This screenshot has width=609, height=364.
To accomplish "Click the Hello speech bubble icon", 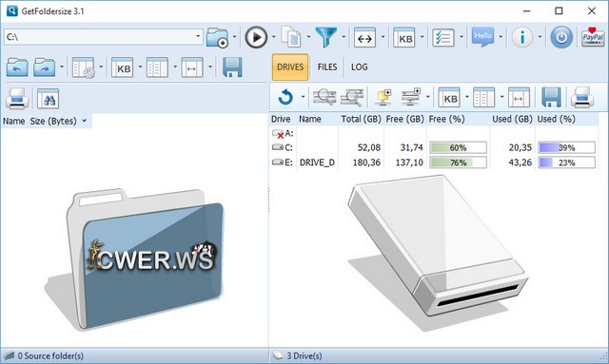I will tap(482, 37).
